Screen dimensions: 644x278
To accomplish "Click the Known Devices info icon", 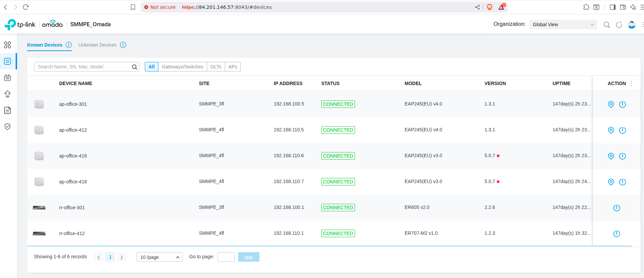I will pos(69,45).
